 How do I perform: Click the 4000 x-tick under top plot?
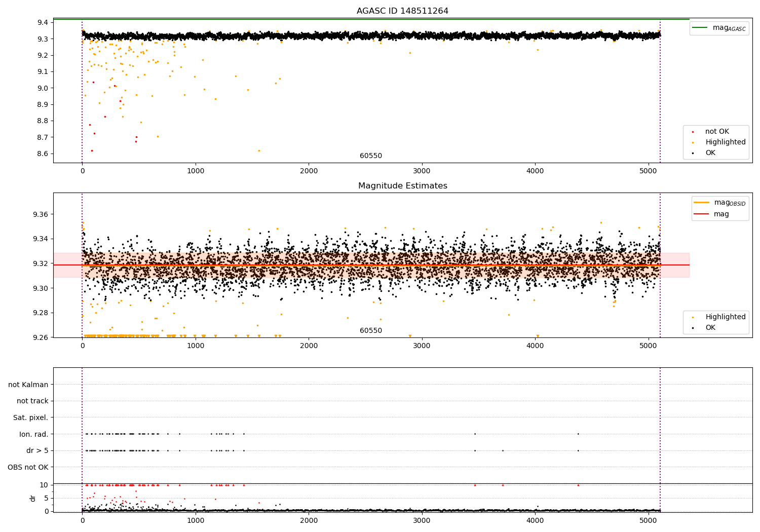pos(536,171)
